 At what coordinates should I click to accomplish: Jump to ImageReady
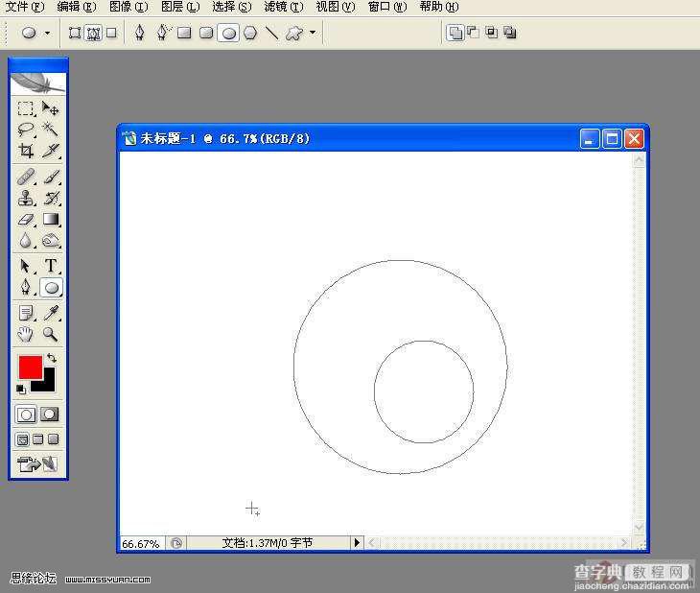point(37,464)
